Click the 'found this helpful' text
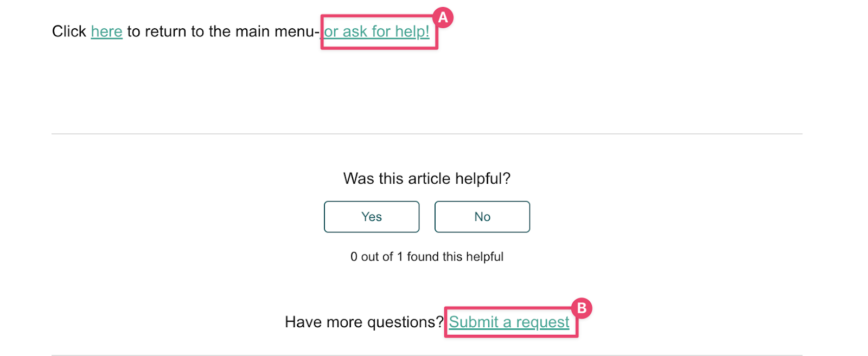This screenshot has width=868, height=356. [x=455, y=257]
